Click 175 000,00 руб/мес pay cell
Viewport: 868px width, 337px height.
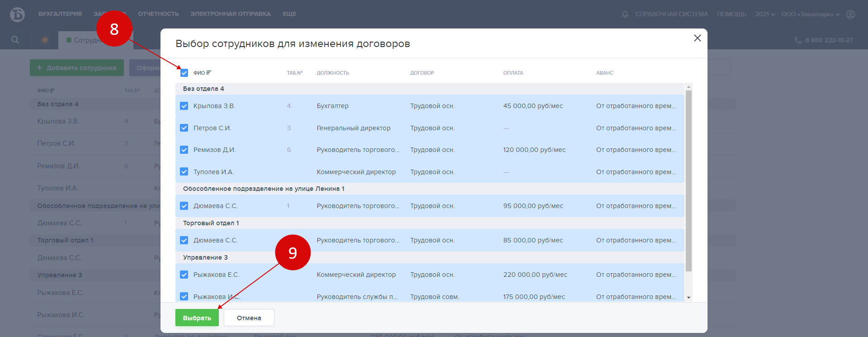(534, 297)
